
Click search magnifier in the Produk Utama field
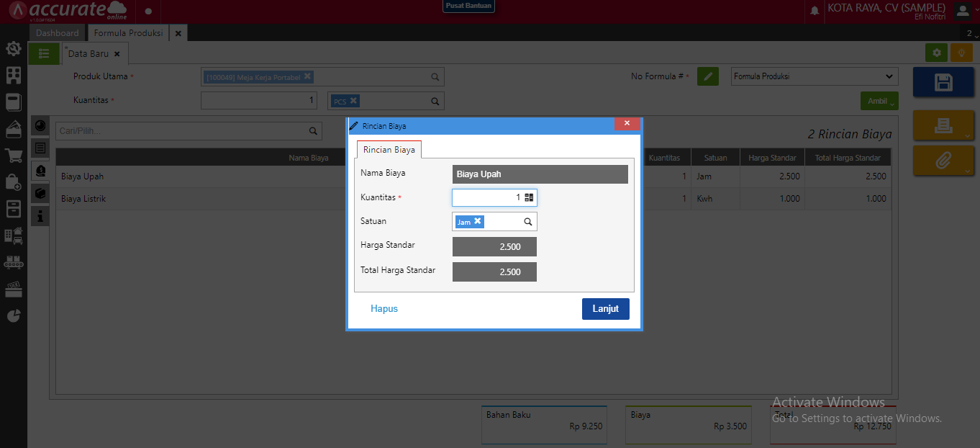(435, 77)
